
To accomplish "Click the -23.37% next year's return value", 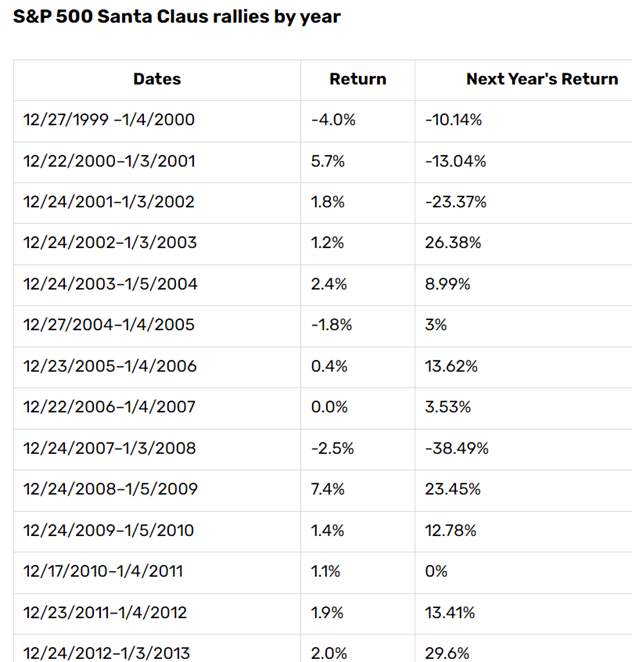I will click(456, 202).
